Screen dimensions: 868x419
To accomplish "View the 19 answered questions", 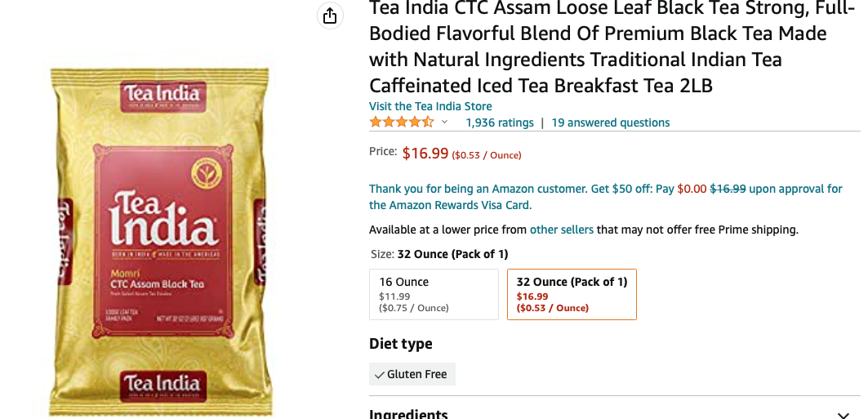I will [610, 123].
